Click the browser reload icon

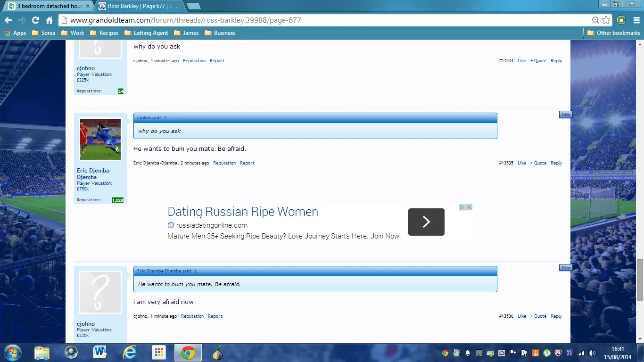(35, 20)
